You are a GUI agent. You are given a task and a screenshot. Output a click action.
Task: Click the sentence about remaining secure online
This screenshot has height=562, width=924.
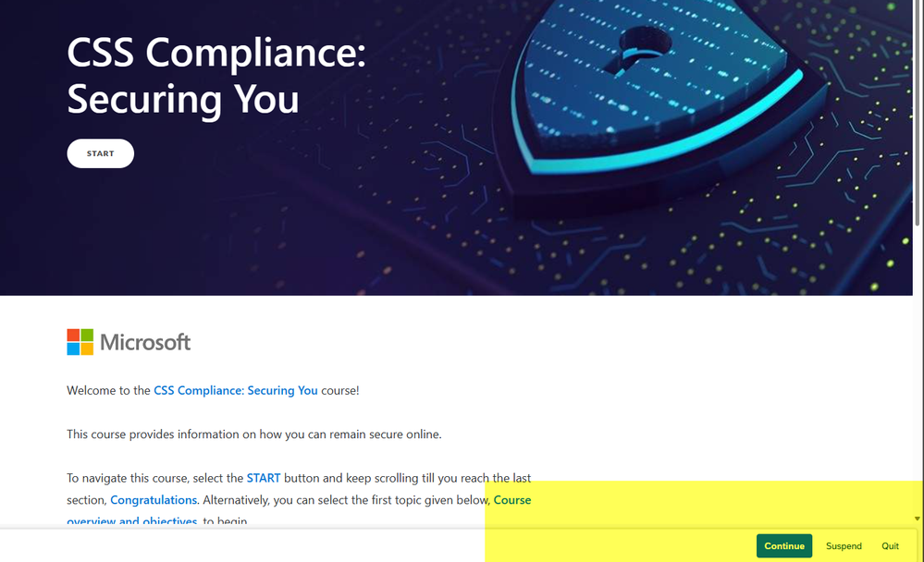point(254,434)
